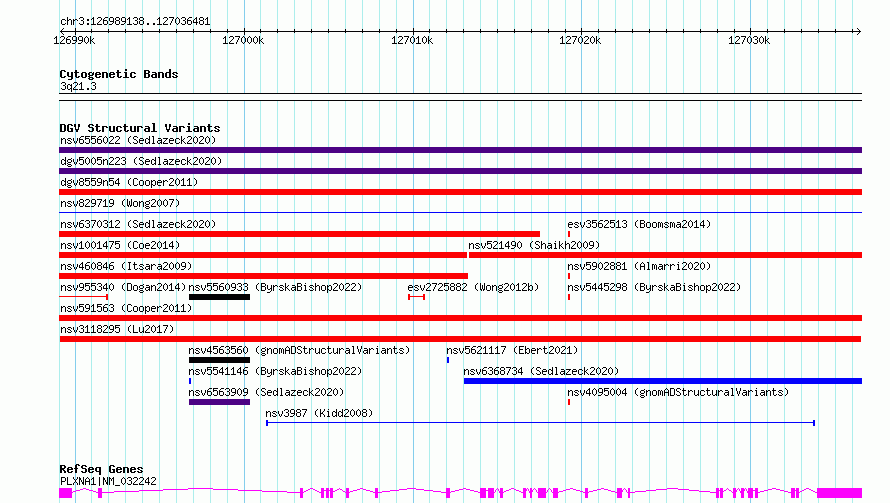Click the black bar under nsv4563560

click(220, 360)
